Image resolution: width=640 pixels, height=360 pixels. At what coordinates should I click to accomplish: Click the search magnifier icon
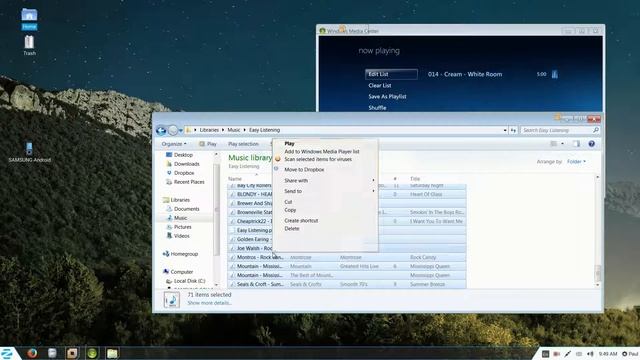coord(596,130)
